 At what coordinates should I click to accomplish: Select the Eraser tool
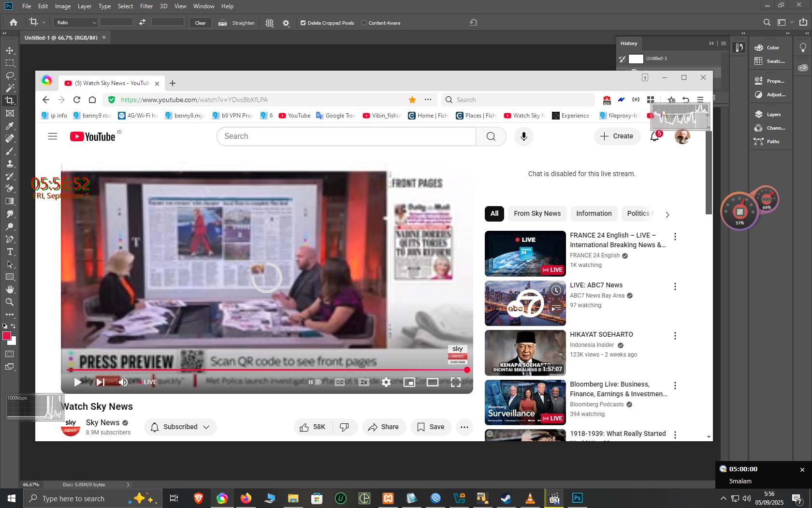coord(10,189)
